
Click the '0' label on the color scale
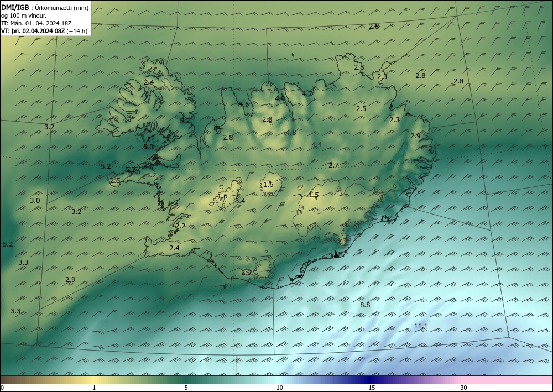tap(2, 388)
